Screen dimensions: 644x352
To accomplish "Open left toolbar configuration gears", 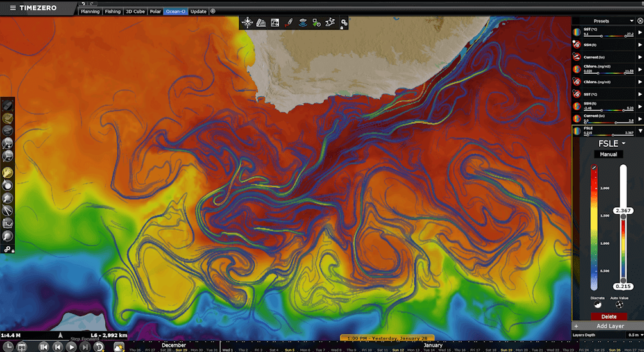I will pos(8,249).
